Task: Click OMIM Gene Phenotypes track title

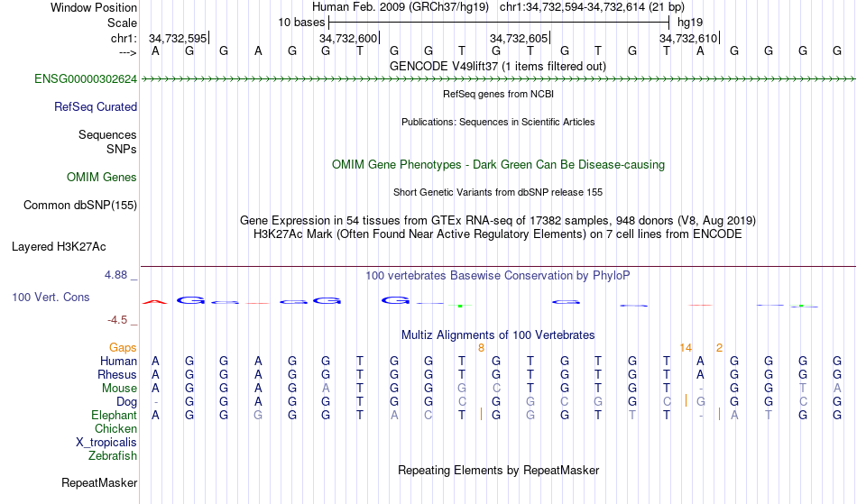Action: tap(499, 165)
